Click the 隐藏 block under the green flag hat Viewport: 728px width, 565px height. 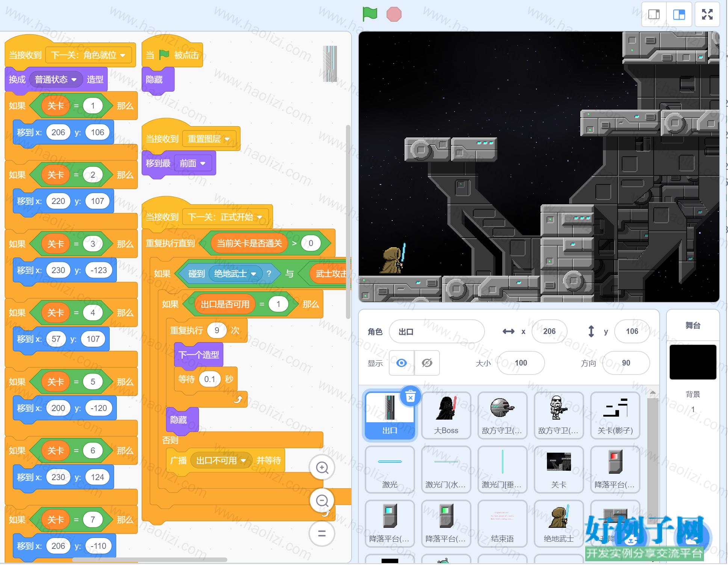(x=158, y=80)
